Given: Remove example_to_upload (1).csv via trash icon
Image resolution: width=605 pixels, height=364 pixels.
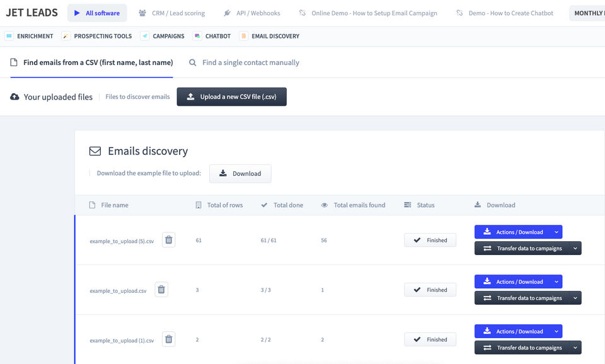Looking at the screenshot, I should [x=168, y=339].
